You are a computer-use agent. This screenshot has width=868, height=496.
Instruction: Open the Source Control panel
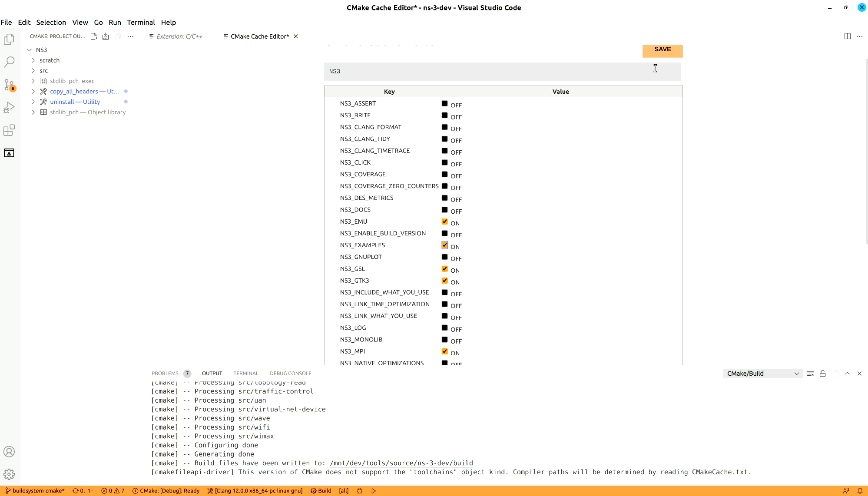(x=9, y=85)
